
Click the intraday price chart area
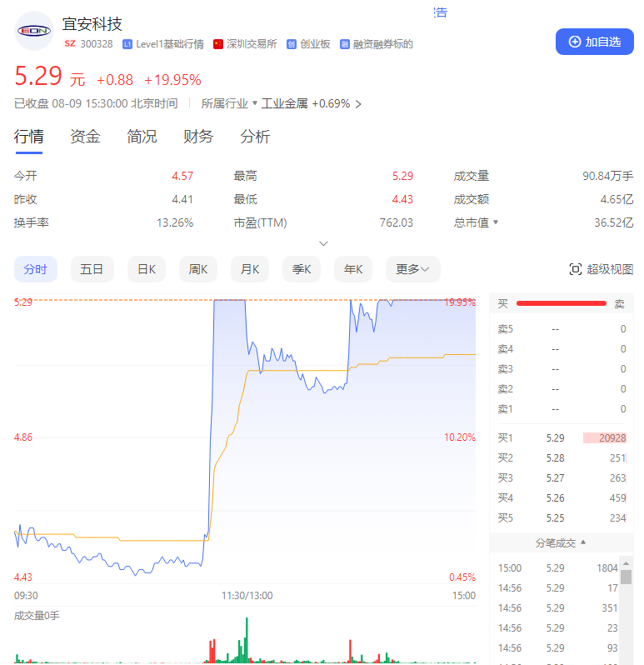click(245, 438)
